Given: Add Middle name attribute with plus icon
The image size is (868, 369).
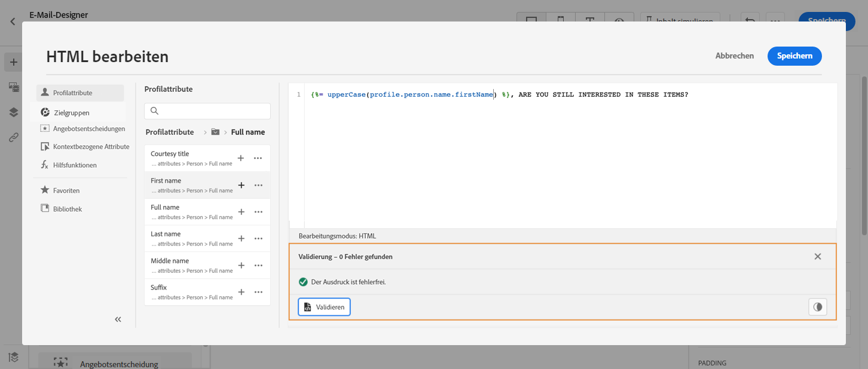Looking at the screenshot, I should (242, 265).
